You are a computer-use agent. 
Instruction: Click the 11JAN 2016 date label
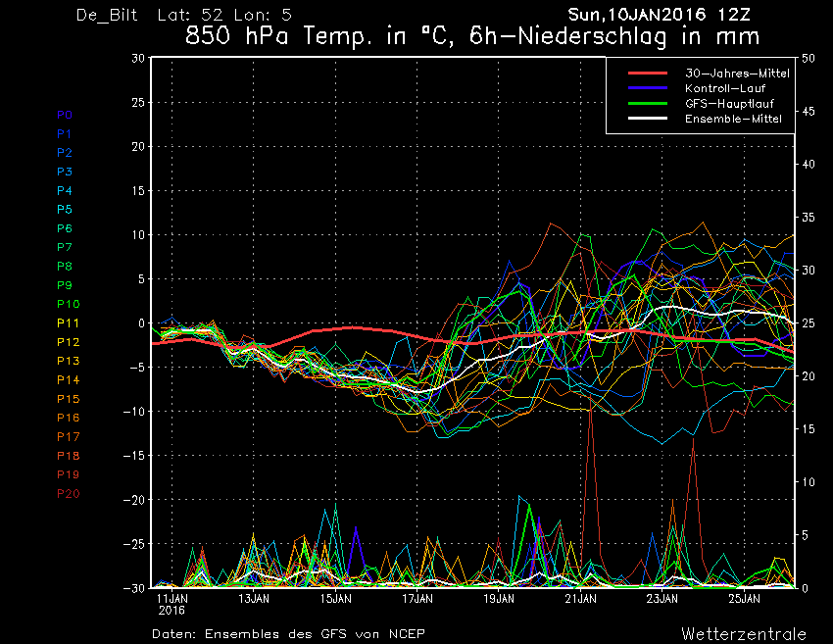pos(171,604)
